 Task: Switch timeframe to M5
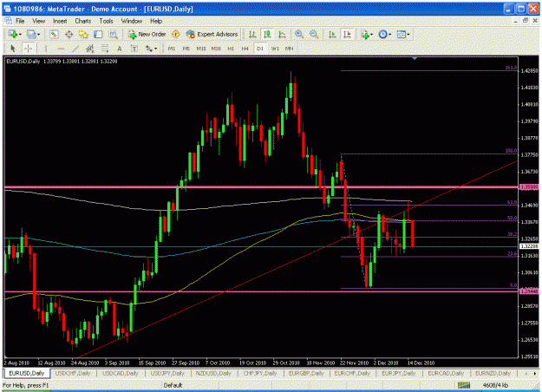(186, 49)
